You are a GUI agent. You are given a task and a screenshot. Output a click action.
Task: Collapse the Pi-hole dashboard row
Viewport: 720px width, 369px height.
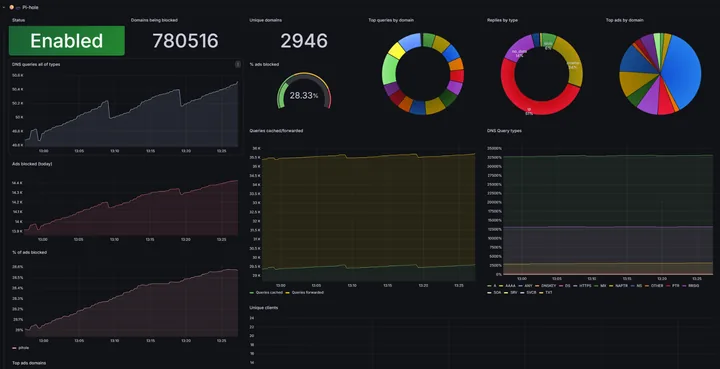[4, 7]
